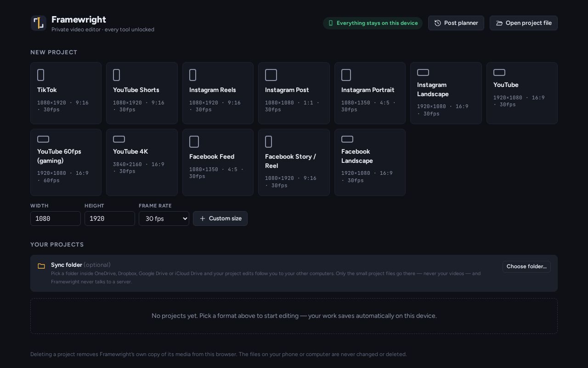Click the portrait icon on TikTok card

pyautogui.click(x=40, y=75)
